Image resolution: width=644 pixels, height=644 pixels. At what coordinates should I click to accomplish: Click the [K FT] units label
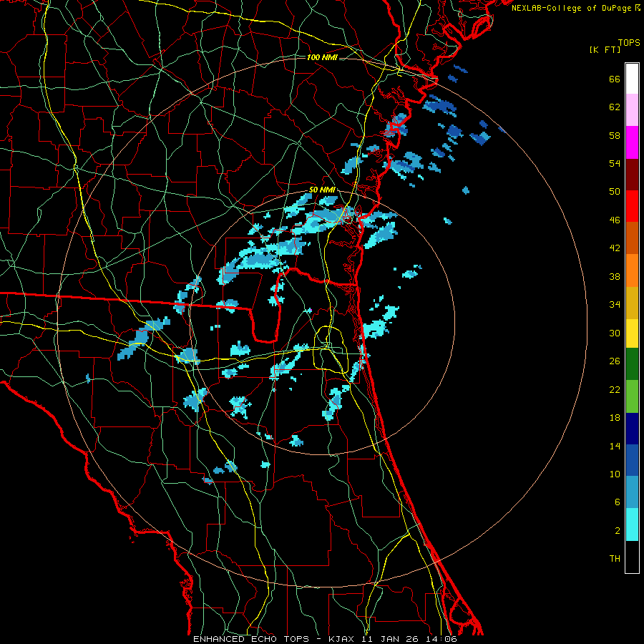coord(605,49)
